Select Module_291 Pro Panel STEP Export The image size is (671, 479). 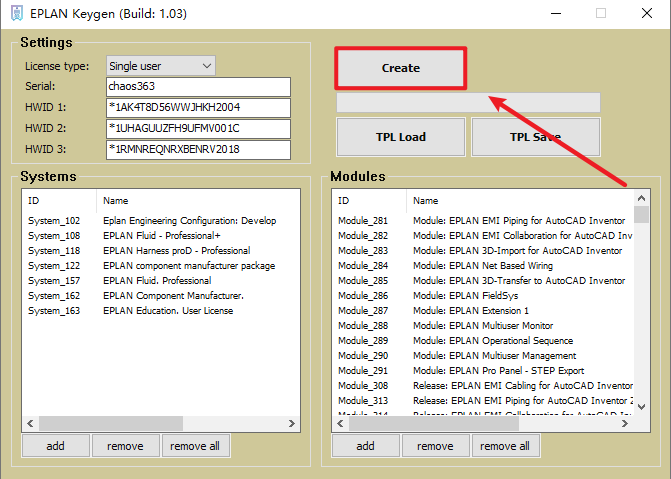tap(480, 370)
